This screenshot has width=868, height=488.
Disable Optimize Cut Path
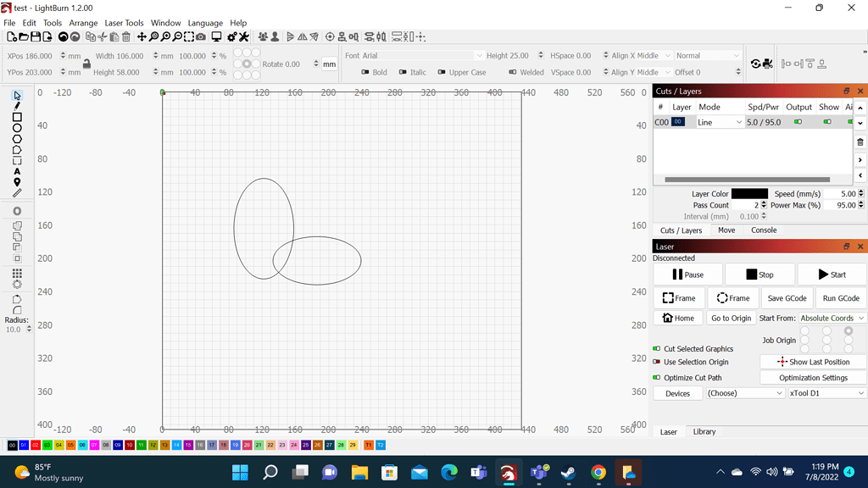(x=657, y=378)
